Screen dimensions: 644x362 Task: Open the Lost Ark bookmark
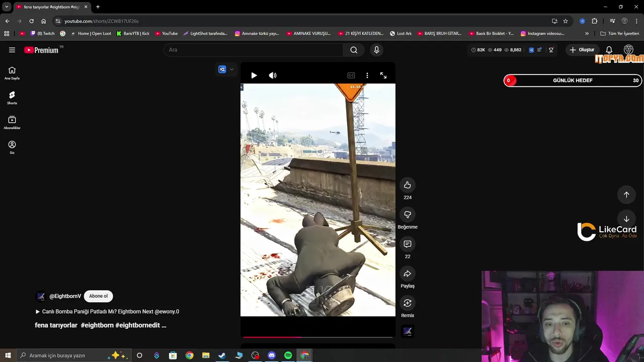[x=401, y=34]
